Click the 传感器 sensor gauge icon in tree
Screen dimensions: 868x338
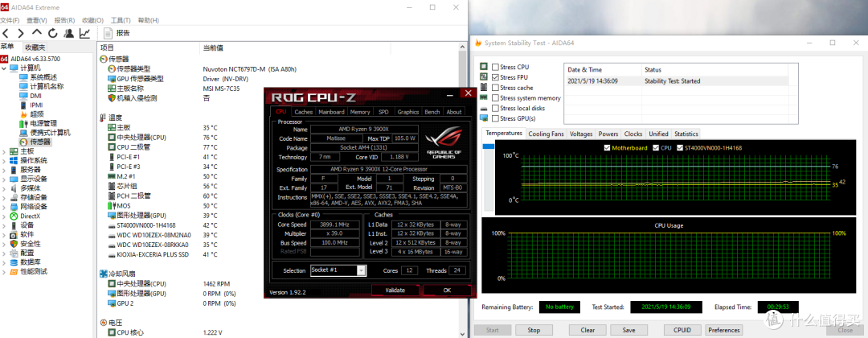24,142
